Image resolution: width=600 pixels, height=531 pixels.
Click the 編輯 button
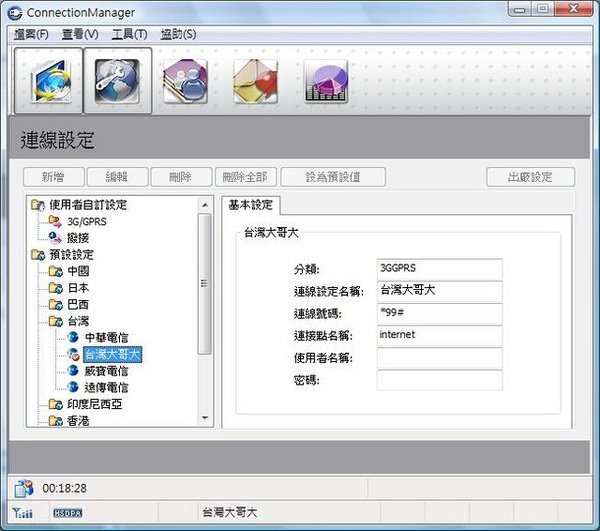coord(117,177)
